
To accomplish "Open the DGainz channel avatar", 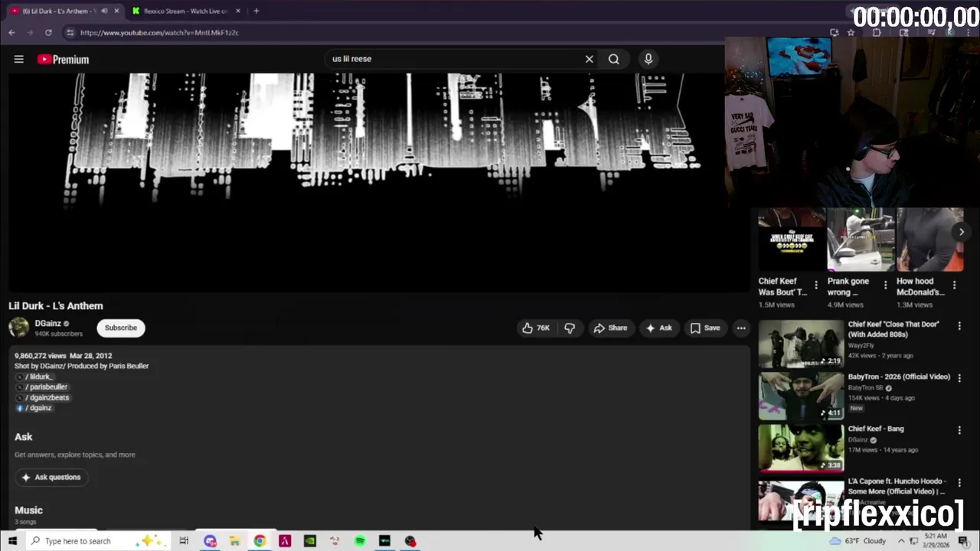I will [19, 328].
